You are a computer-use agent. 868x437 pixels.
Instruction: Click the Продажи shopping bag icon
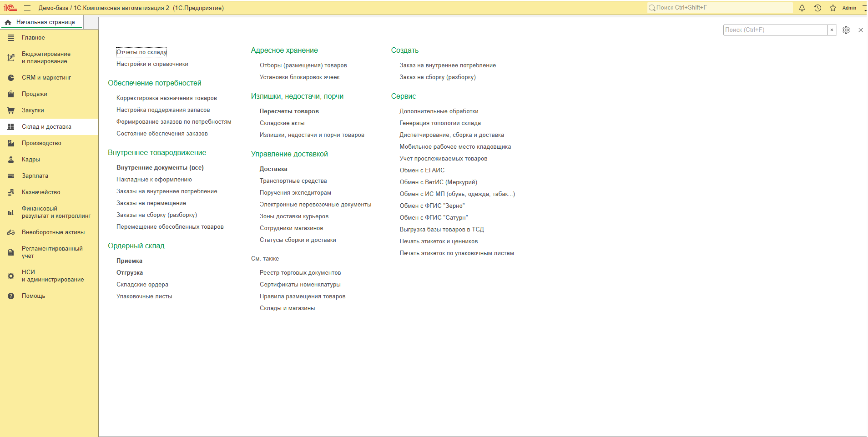pos(11,94)
